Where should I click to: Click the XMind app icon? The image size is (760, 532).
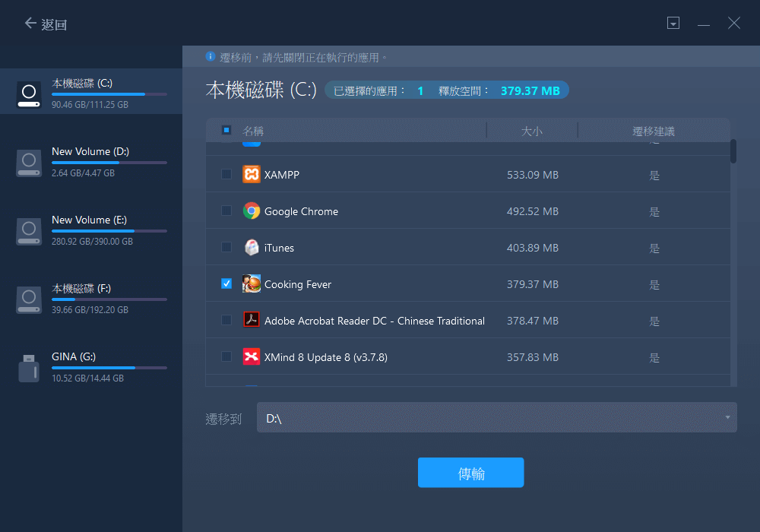pyautogui.click(x=251, y=356)
